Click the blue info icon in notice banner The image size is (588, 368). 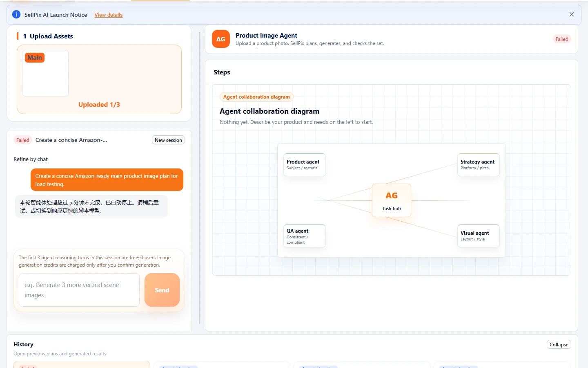pos(16,15)
